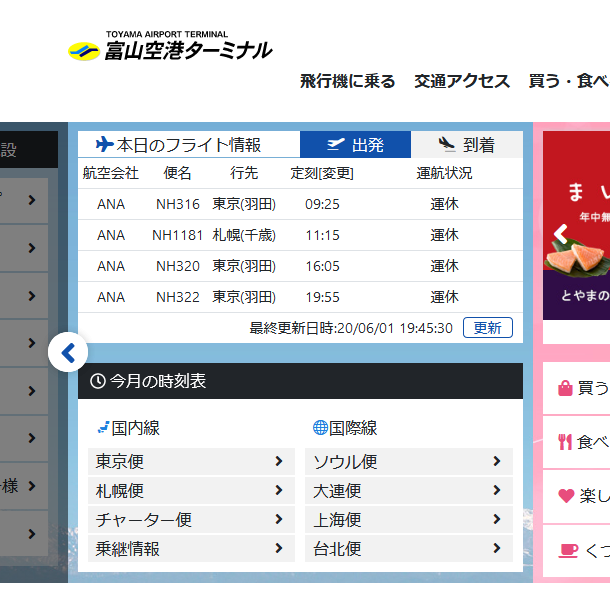This screenshot has height=604, width=610.
Task: Click the 今月の時刻表 header bar
Action: pyautogui.click(x=300, y=381)
